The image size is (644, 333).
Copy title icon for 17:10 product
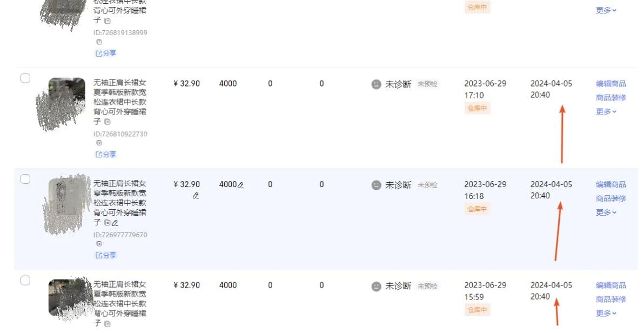pyautogui.click(x=107, y=122)
